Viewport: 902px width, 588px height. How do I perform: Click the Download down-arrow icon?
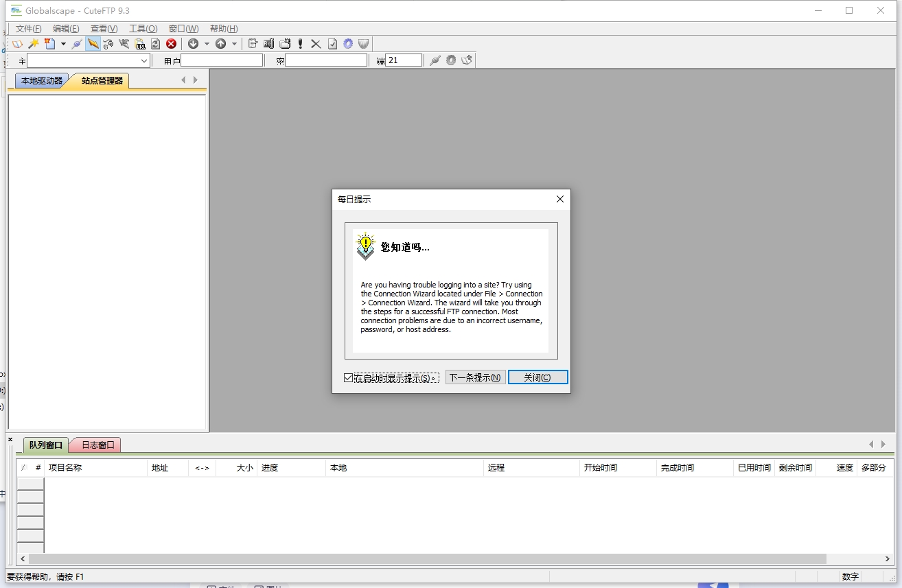[193, 44]
